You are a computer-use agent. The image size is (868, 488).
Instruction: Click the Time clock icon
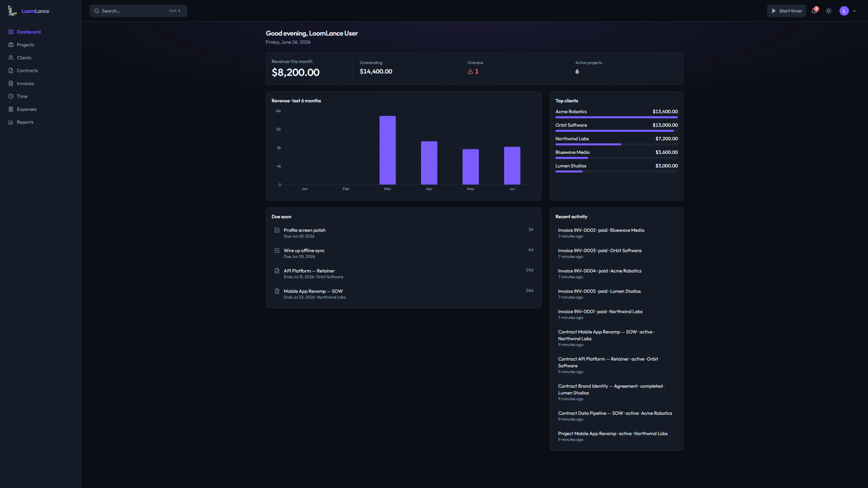coord(11,96)
